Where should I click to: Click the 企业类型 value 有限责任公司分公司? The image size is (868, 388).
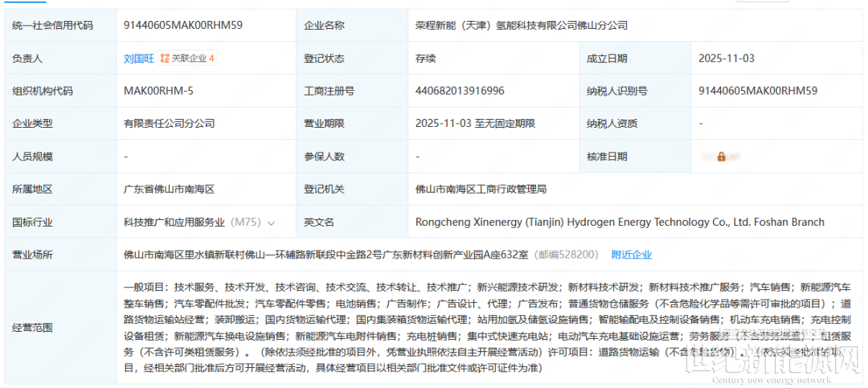169,124
